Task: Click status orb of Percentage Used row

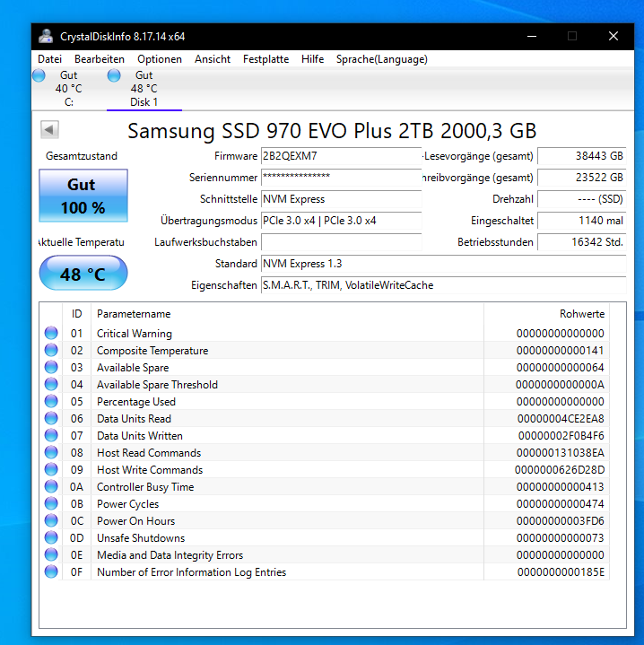Action: (51, 401)
